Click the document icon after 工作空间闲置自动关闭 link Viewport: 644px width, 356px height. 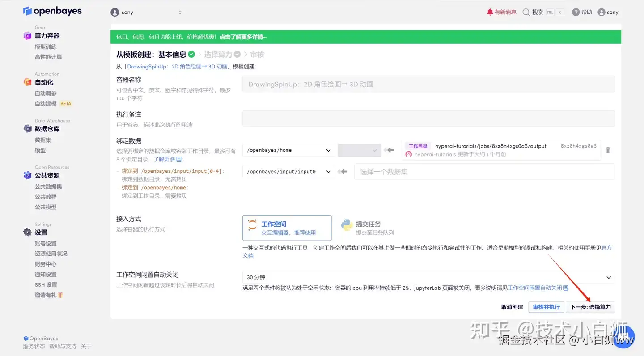pos(565,288)
